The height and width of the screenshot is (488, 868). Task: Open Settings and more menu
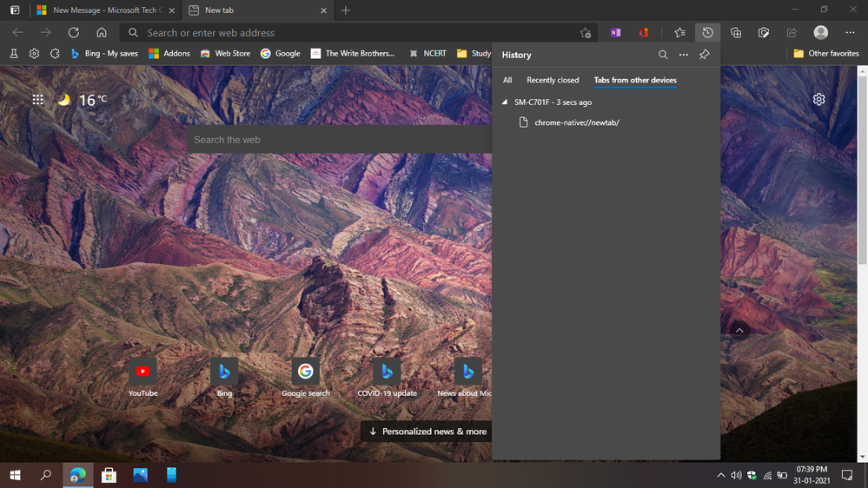click(x=850, y=33)
